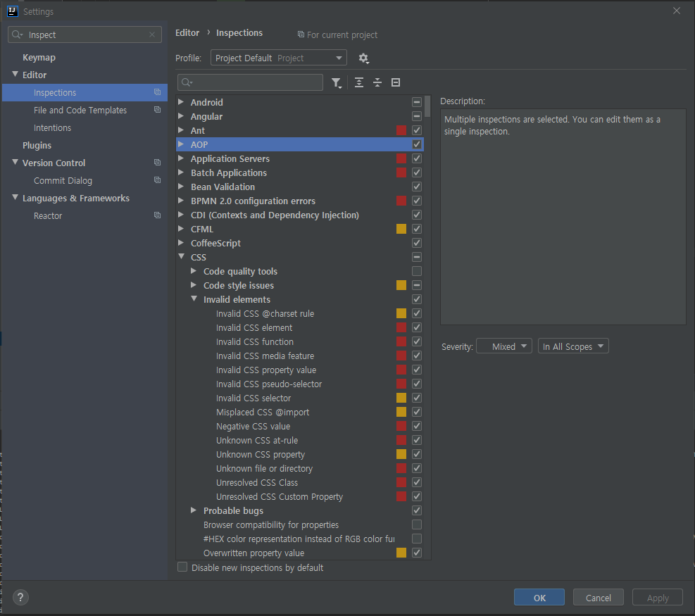Open the Severity Mixed dropdown
The width and height of the screenshot is (695, 616).
[x=504, y=346]
